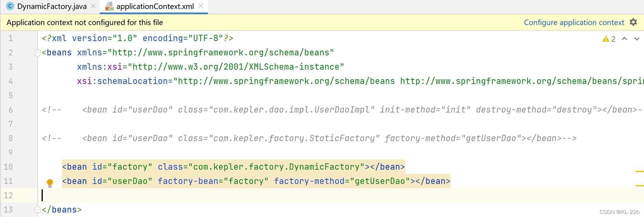Image resolution: width=644 pixels, height=217 pixels.
Task: Click id="factory" attribute on line 10
Action: [122, 167]
